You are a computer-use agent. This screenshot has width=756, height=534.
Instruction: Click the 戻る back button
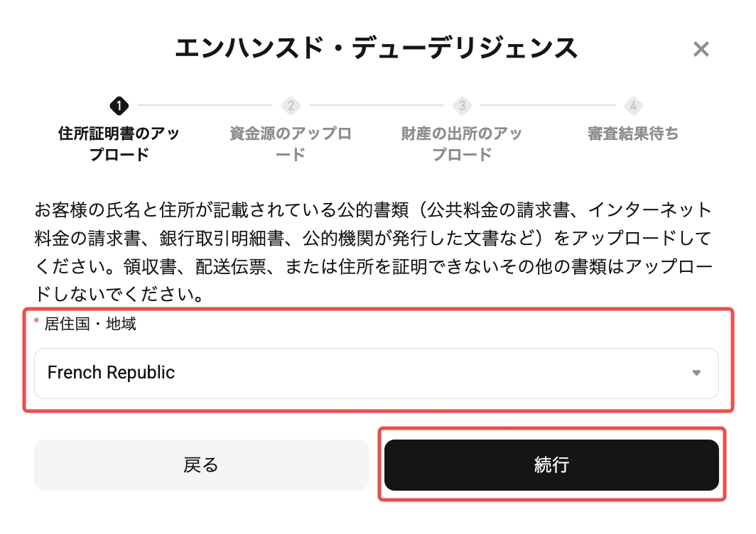pyautogui.click(x=201, y=465)
